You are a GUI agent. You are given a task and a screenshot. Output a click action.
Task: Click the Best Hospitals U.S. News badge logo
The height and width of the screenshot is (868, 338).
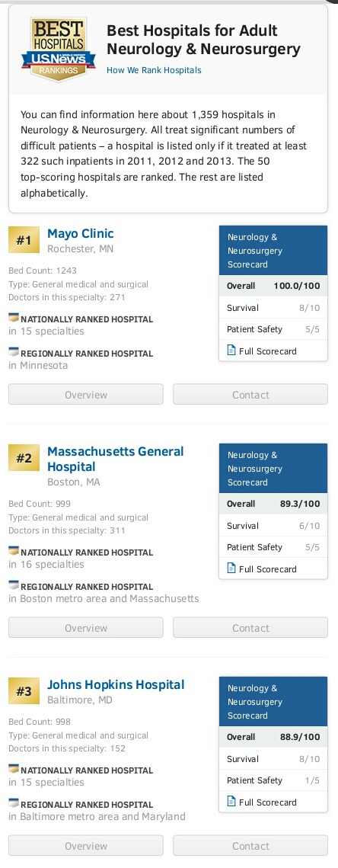58,50
